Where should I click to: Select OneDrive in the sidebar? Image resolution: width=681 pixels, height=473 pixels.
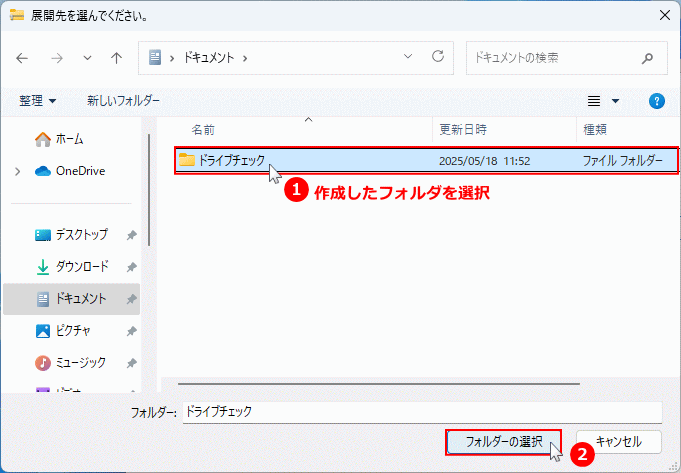pos(70,171)
